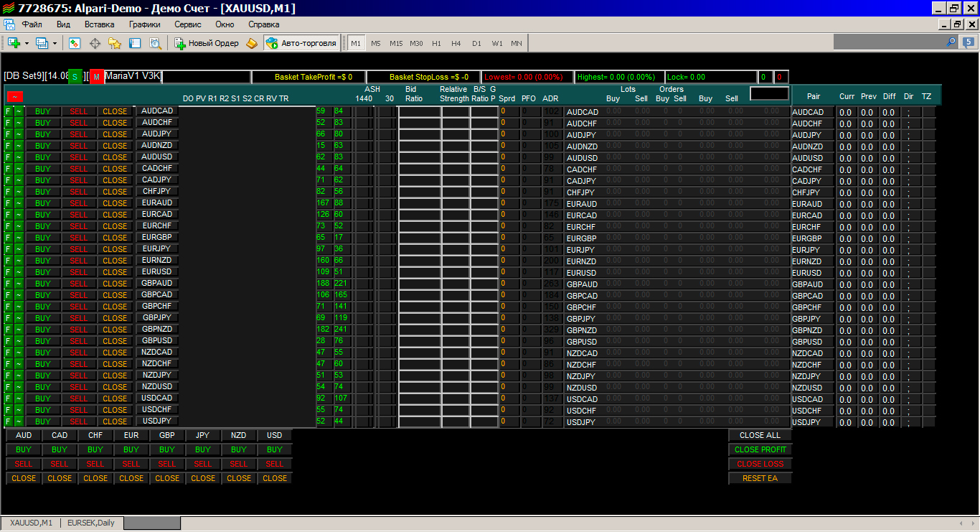Open the Navigator favorites folder icon
This screenshot has height=532, width=980.
[x=115, y=43]
